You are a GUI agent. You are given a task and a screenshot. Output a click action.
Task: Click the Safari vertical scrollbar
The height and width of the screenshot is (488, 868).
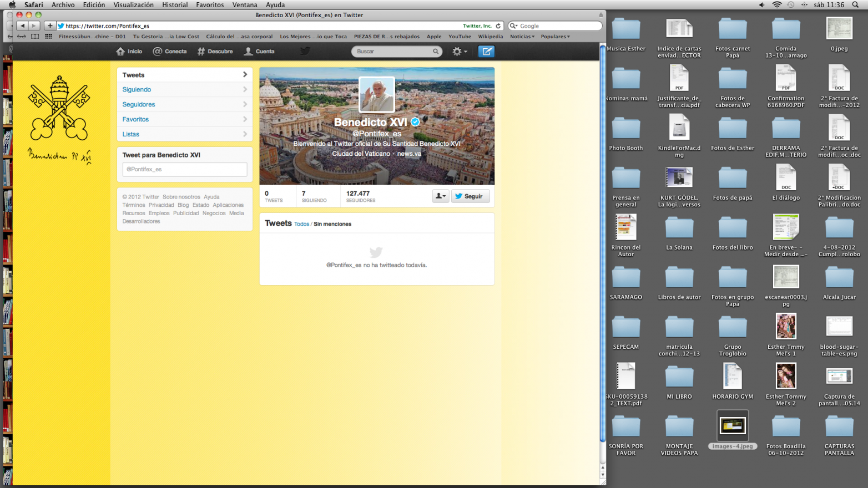tap(603, 244)
